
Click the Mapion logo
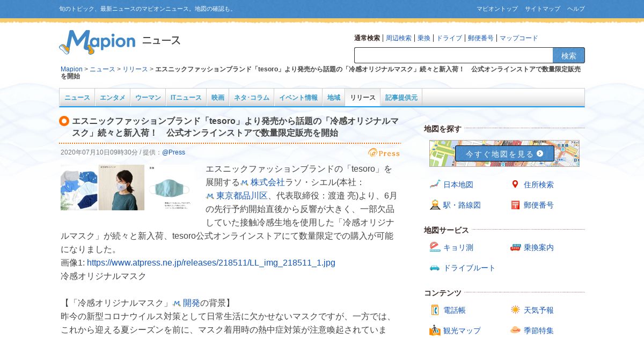[x=97, y=42]
